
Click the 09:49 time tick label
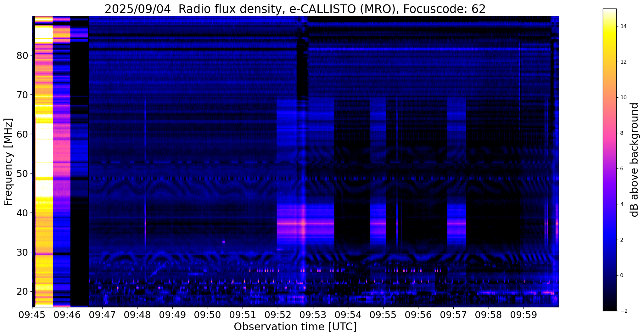tap(172, 315)
